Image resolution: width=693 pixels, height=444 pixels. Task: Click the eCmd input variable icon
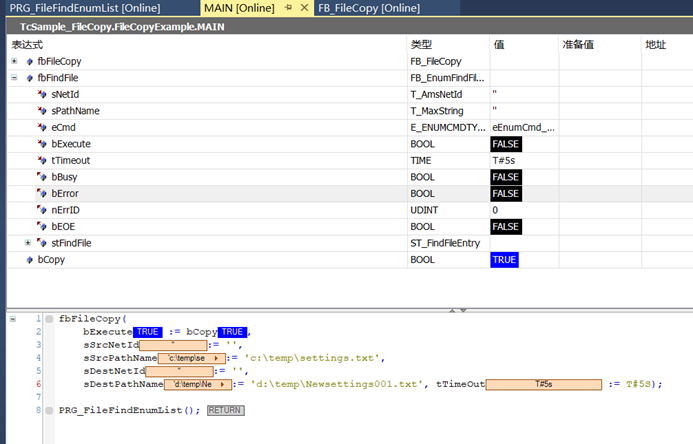pyautogui.click(x=42, y=127)
